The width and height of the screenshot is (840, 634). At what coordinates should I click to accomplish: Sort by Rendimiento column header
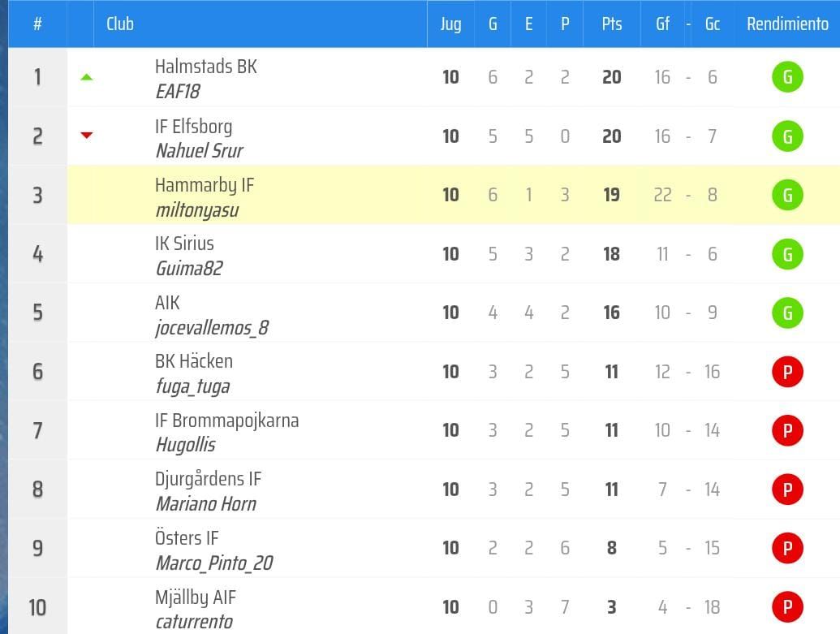click(x=787, y=24)
